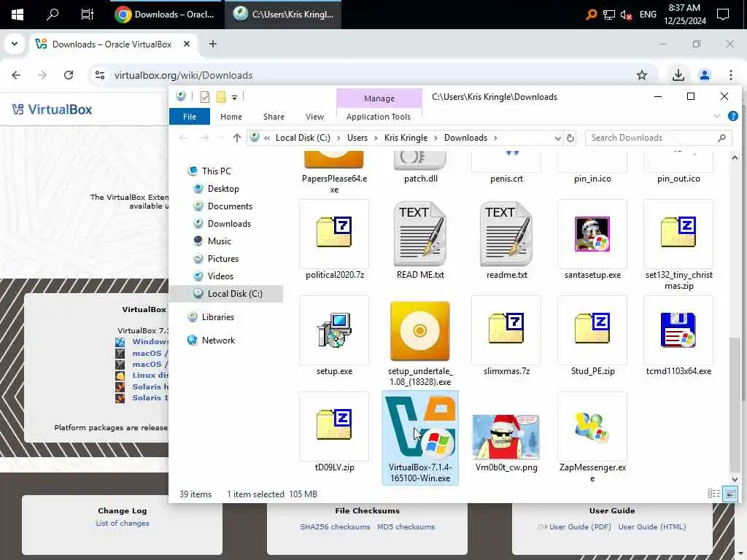Select slimxmas.7z archive icon
Screen dimensions: 747x560
[x=506, y=329]
